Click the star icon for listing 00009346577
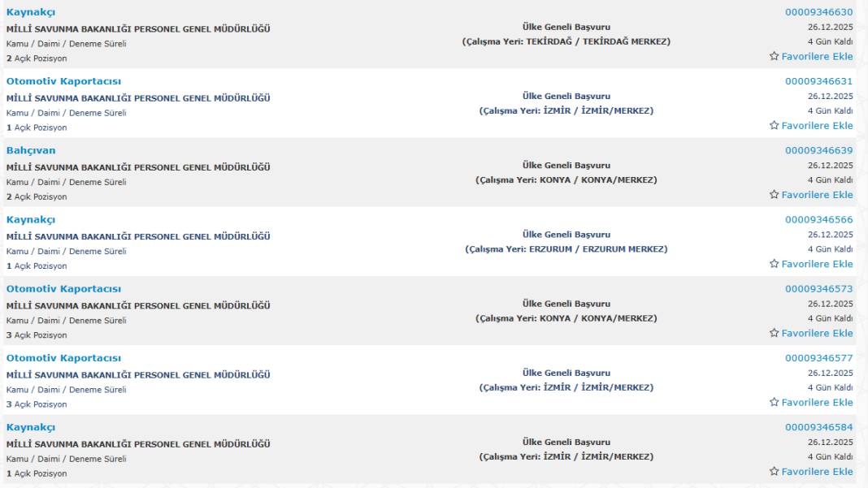The height and width of the screenshot is (488, 868). coord(775,403)
